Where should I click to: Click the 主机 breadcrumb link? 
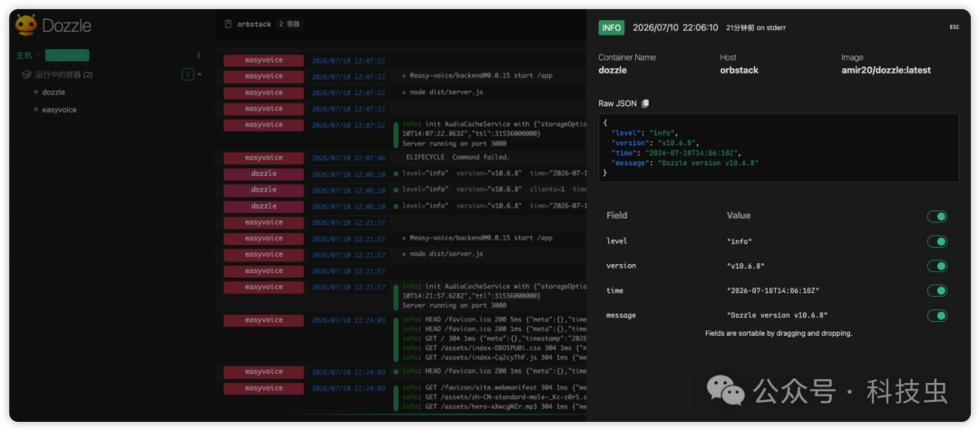(24, 55)
